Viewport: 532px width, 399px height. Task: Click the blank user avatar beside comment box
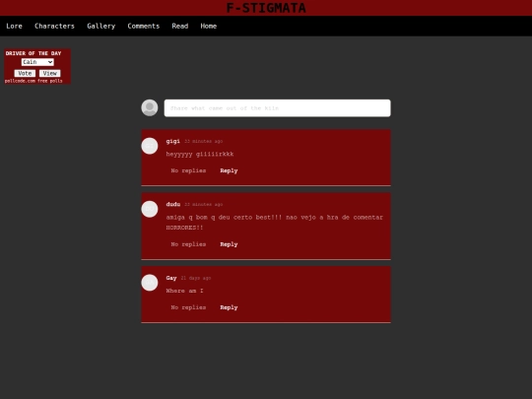[150, 108]
